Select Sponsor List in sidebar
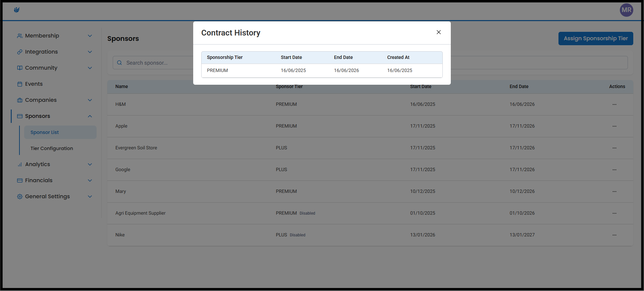Viewport: 644px width, 291px height. pyautogui.click(x=45, y=132)
